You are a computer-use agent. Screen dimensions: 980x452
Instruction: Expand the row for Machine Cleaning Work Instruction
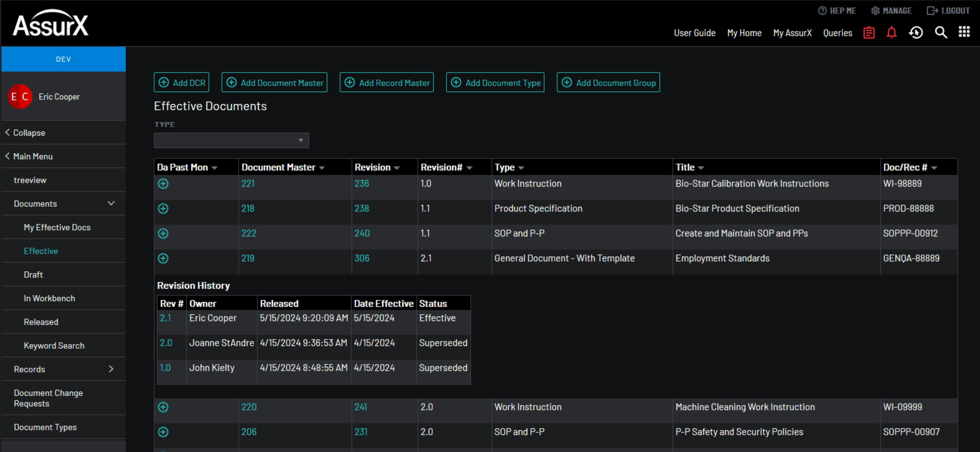(163, 407)
